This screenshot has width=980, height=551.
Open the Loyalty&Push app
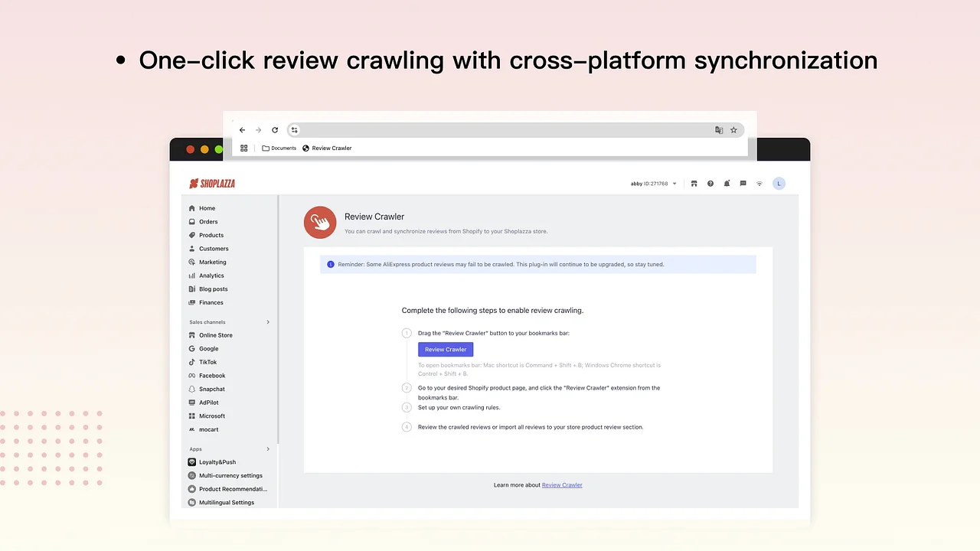(217, 461)
